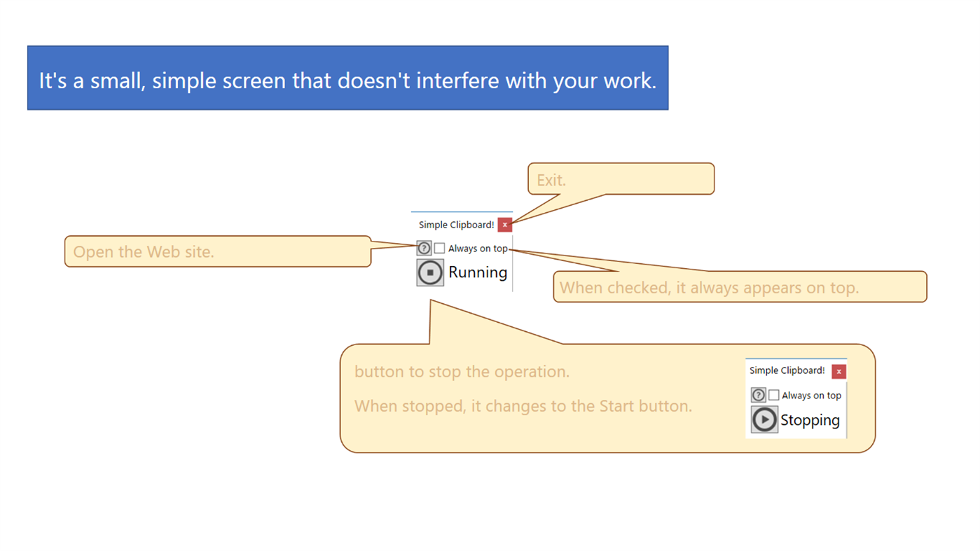
Task: Click the red X in the Stopping window
Action: pyautogui.click(x=838, y=370)
